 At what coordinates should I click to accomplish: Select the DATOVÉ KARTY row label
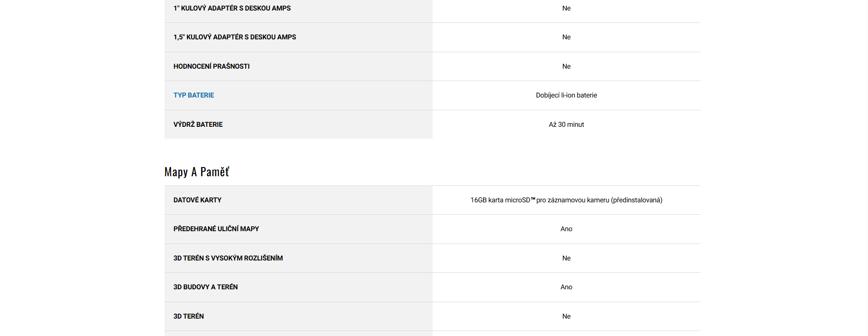(197, 200)
